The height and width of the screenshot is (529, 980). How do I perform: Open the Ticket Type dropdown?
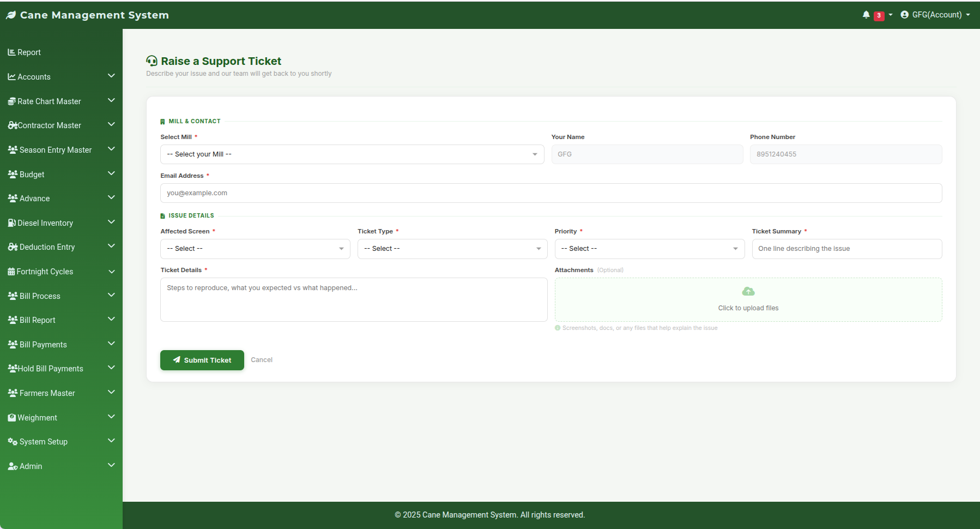(x=452, y=249)
